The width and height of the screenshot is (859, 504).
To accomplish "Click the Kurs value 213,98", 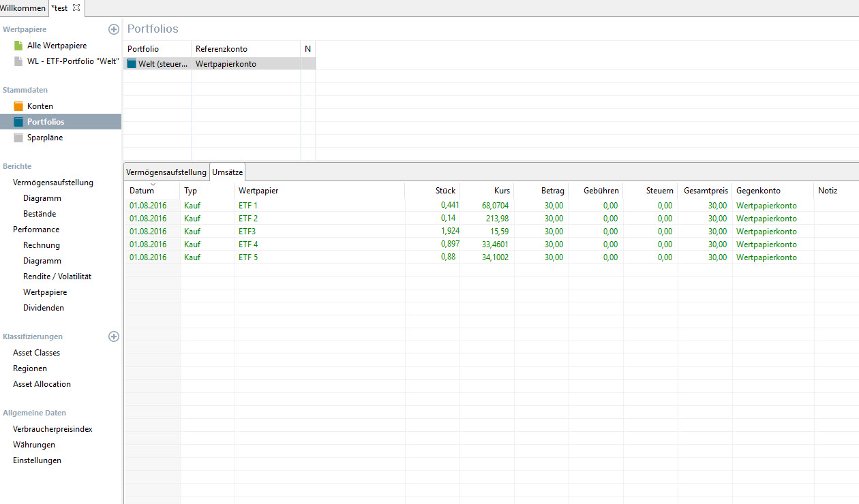I will (x=498, y=218).
